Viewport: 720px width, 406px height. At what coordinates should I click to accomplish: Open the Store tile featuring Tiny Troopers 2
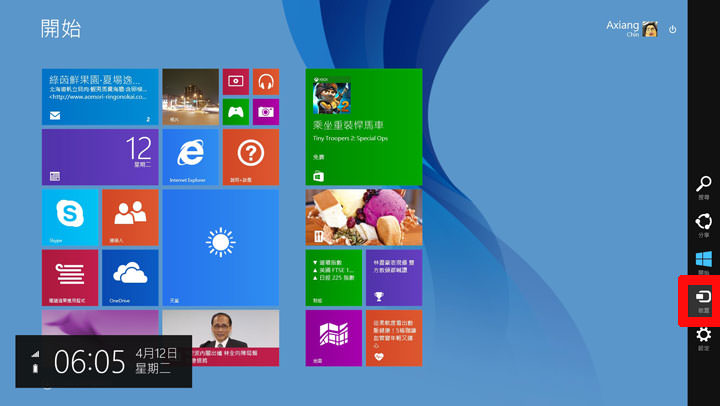(x=364, y=127)
